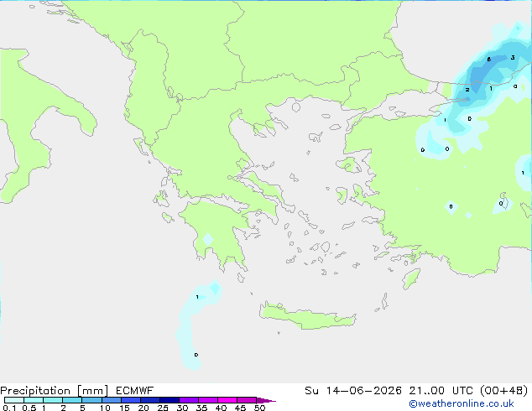Viewport: 532px width, 411px height.
Task: Pick the 2–5 mm legend swatch
Action: point(72,400)
